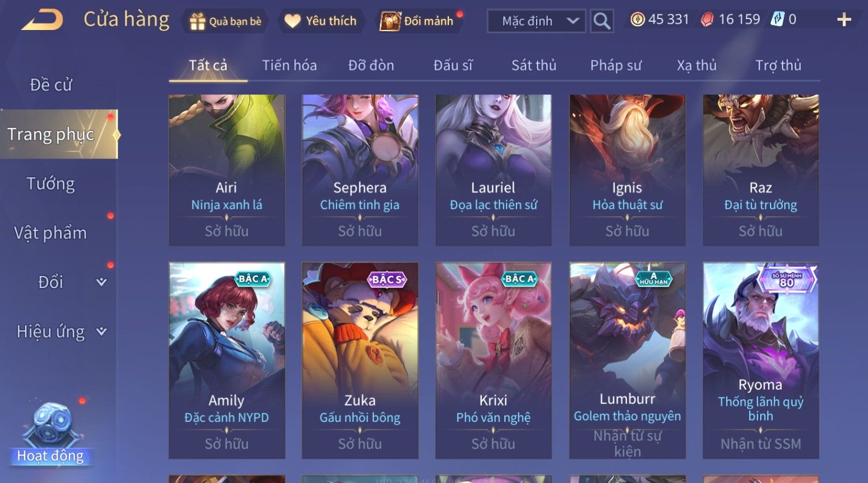This screenshot has height=483, width=868.
Task: Select the Tiến hóa tab
Action: (289, 65)
